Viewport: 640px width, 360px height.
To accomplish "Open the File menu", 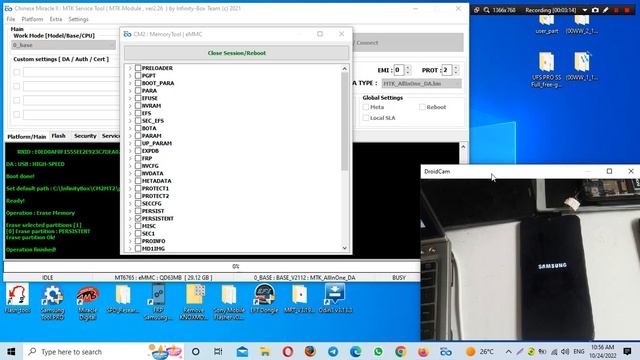I will pyautogui.click(x=11, y=19).
